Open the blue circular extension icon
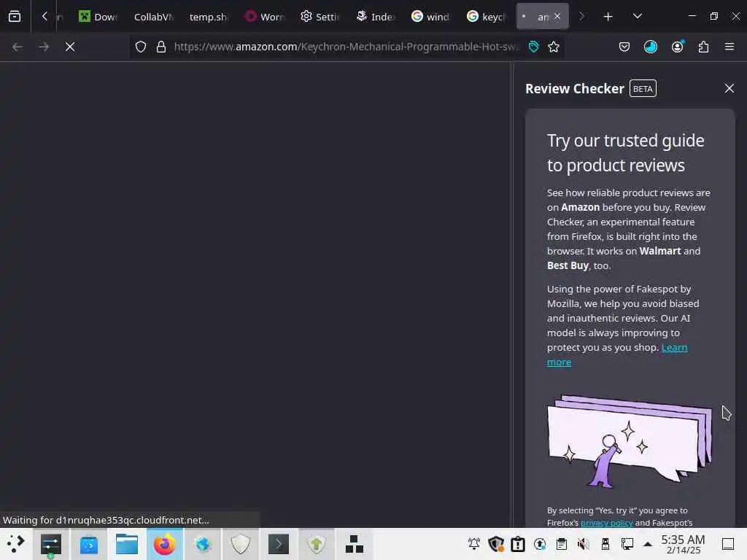The width and height of the screenshot is (747, 560). [x=650, y=47]
